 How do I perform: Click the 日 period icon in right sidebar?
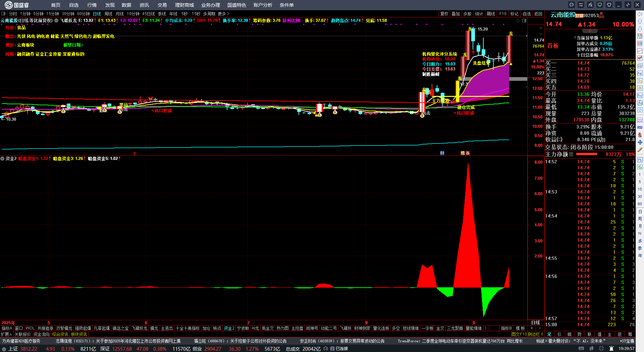pyautogui.click(x=640, y=212)
